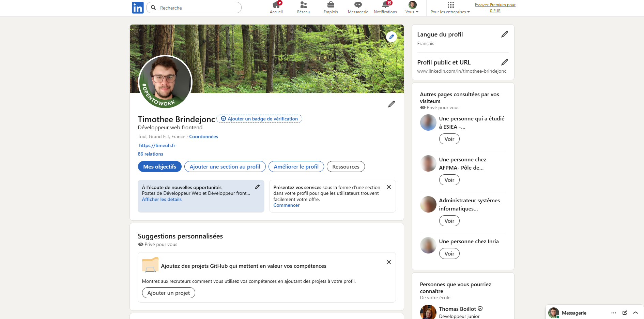Dismiss the Présentez vos services card

[x=388, y=187]
